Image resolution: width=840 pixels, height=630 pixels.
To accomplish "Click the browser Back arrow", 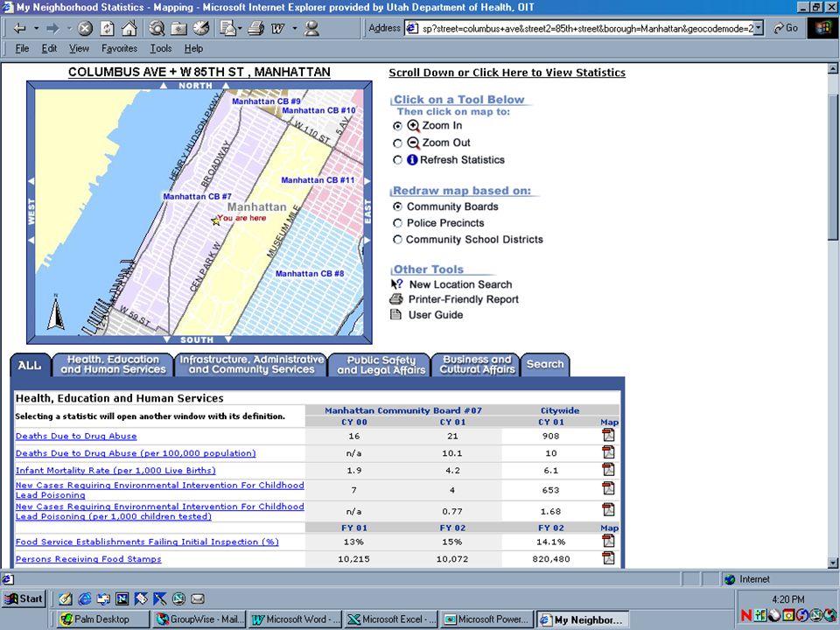I will [x=19, y=28].
